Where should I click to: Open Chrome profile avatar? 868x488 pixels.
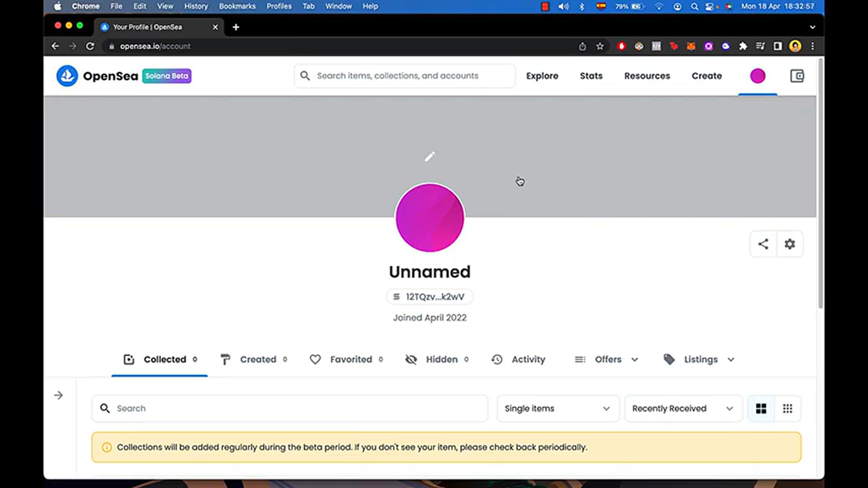tap(795, 46)
